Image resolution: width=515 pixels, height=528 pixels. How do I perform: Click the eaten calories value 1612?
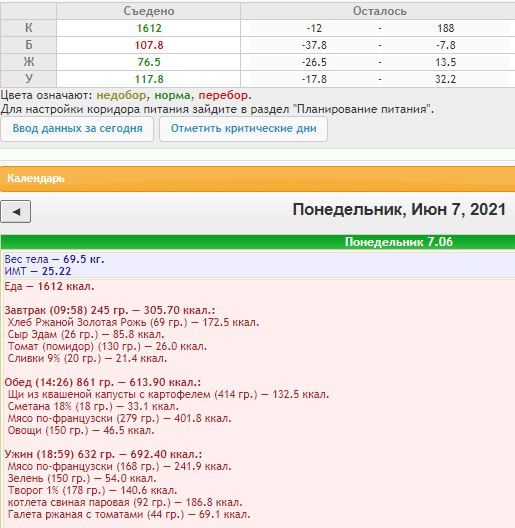149,28
